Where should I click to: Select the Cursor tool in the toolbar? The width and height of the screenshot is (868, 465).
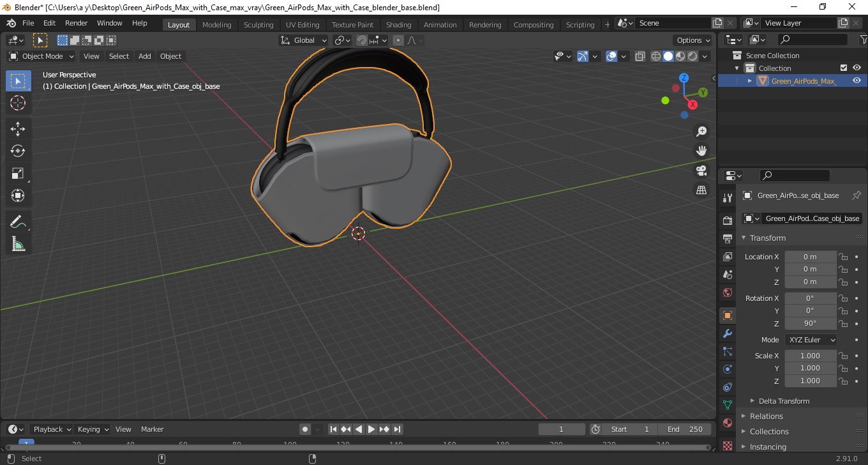pos(18,103)
